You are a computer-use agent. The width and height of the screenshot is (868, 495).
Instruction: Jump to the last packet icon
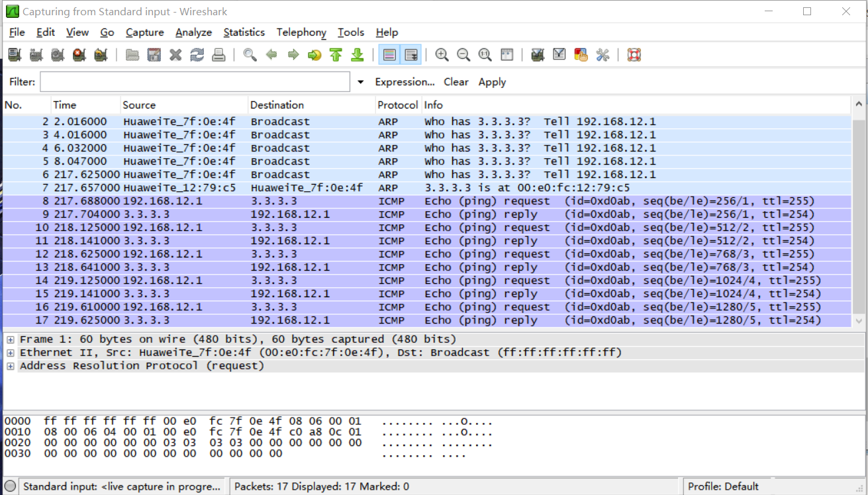(x=358, y=55)
